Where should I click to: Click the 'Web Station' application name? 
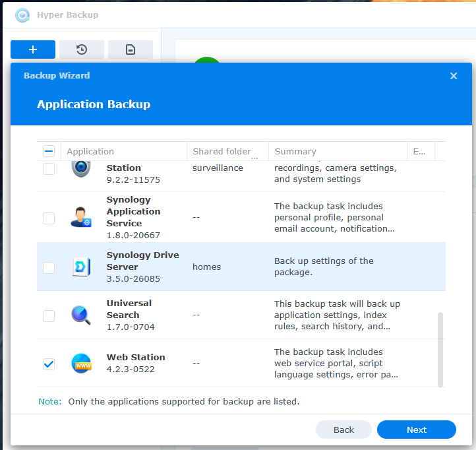pyautogui.click(x=136, y=357)
